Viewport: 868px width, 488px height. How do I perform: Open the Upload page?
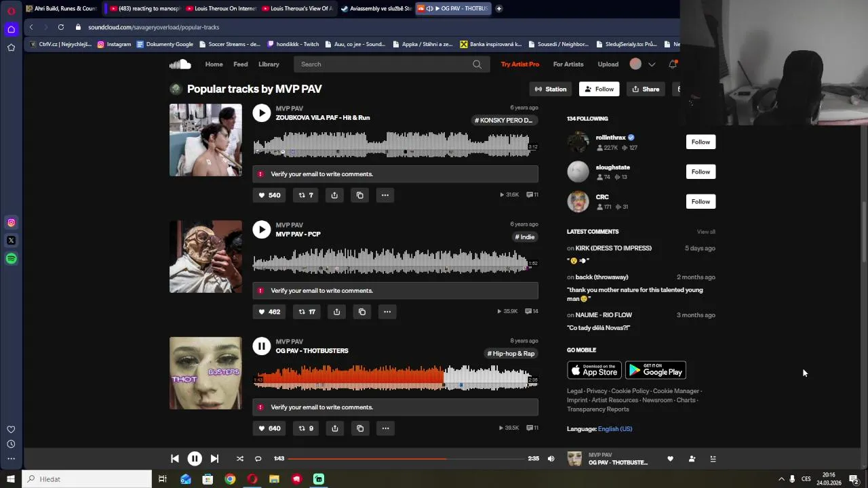click(608, 64)
